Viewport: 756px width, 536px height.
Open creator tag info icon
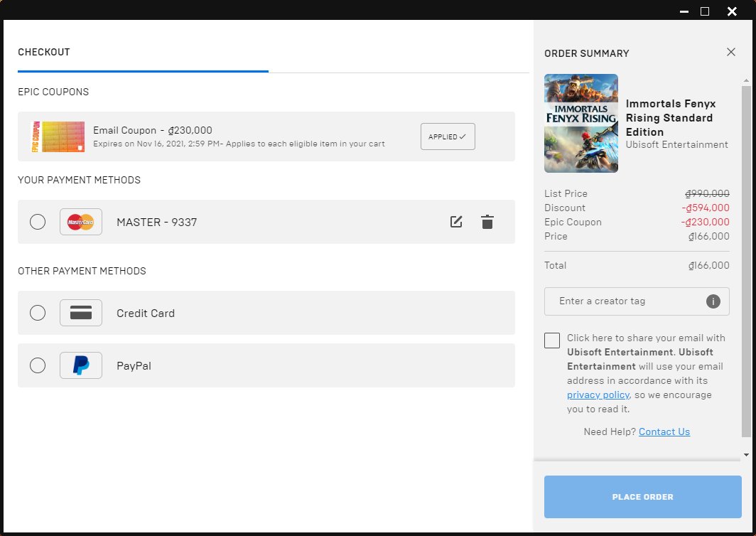(x=713, y=301)
